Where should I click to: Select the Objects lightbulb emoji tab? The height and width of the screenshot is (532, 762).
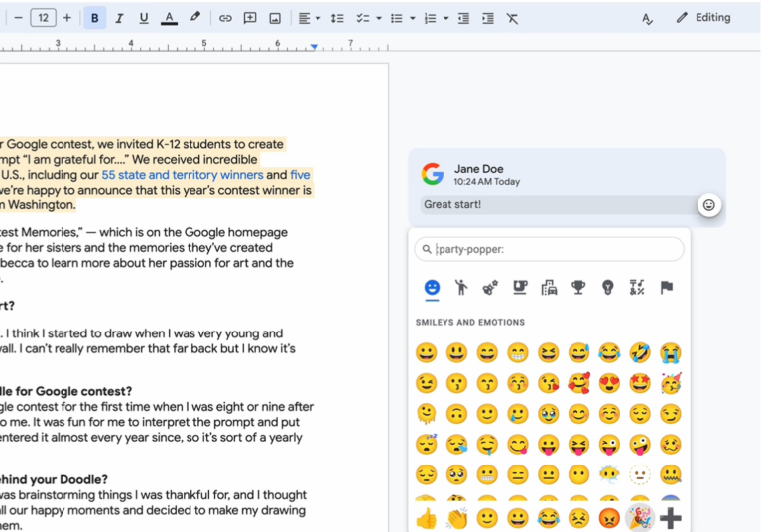pyautogui.click(x=607, y=288)
